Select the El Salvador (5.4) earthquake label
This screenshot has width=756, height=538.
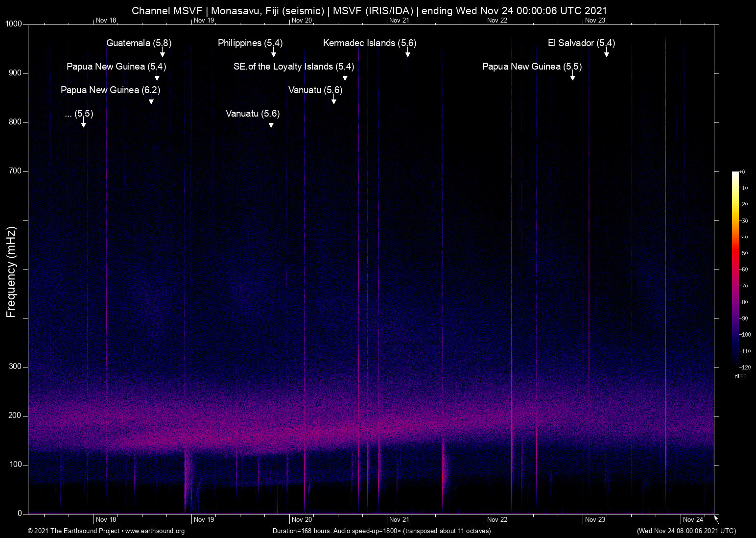coord(582,43)
